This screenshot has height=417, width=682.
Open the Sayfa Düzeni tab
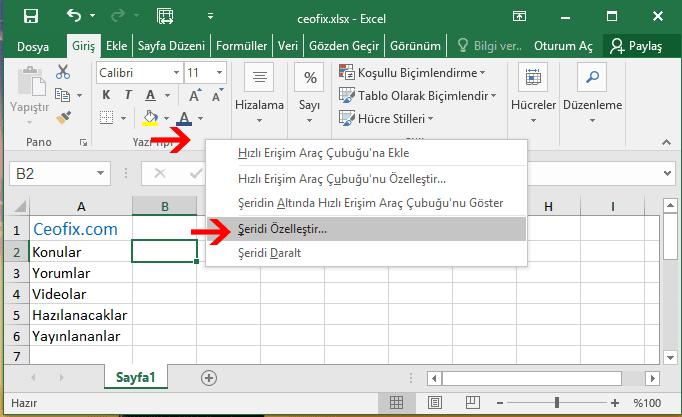171,46
